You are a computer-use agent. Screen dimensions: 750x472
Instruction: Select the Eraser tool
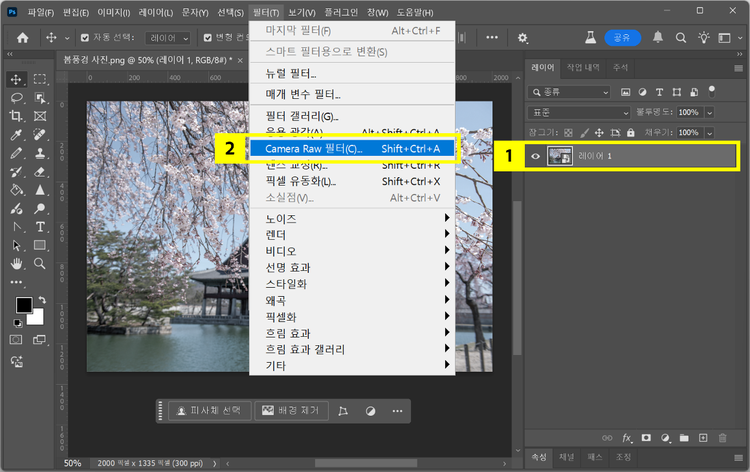coord(40,172)
